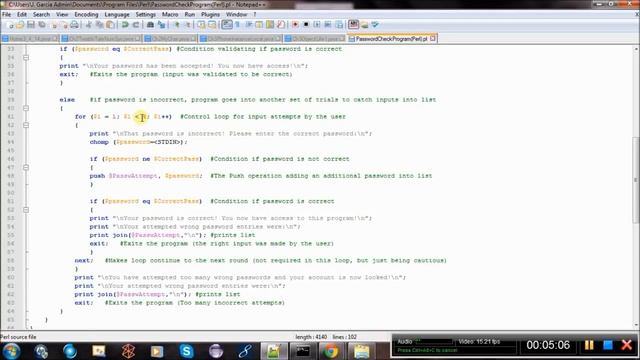Open the Settings menu
This screenshot has height=360, width=640.
tap(146, 14)
